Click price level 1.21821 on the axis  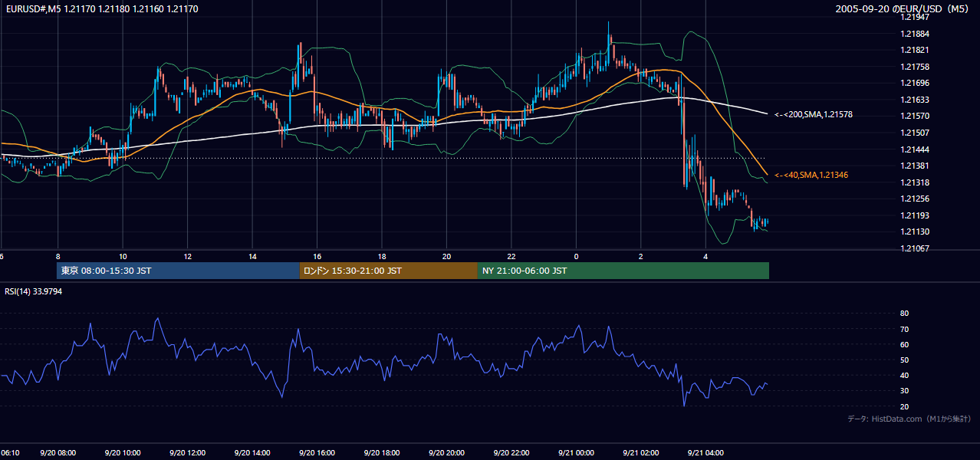pyautogui.click(x=913, y=50)
